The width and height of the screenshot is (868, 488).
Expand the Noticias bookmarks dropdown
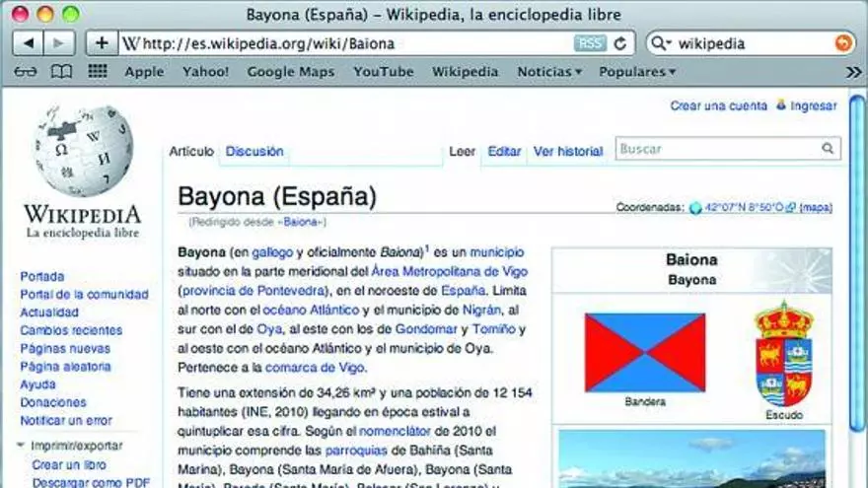549,72
